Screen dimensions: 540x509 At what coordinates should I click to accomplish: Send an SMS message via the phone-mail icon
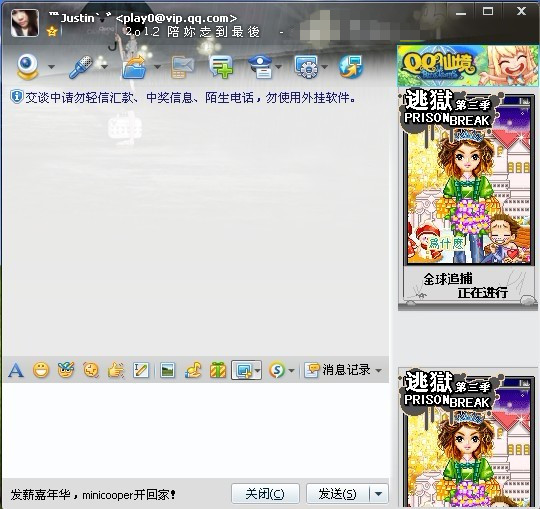(183, 67)
